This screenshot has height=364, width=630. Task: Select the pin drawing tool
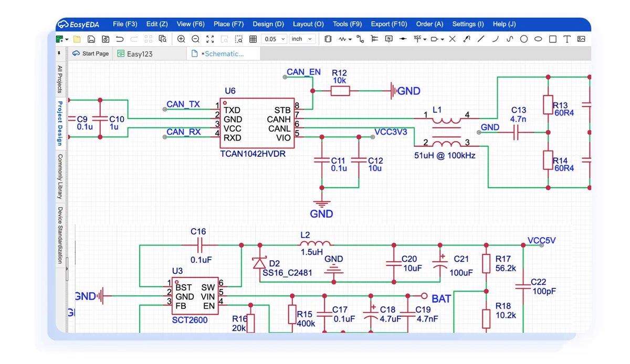(467, 39)
